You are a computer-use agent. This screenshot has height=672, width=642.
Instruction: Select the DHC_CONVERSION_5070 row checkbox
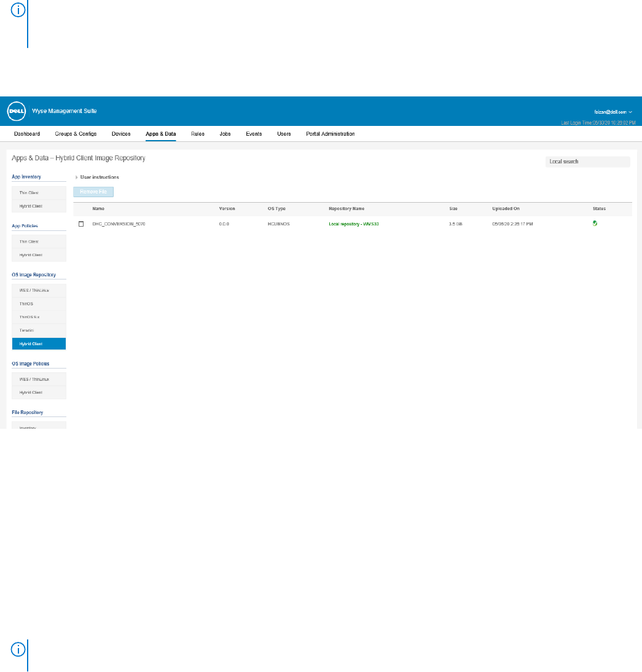pos(81,224)
